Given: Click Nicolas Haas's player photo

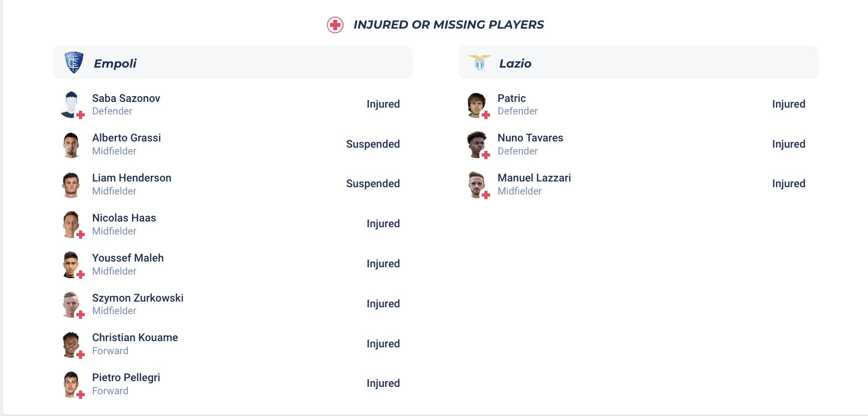Looking at the screenshot, I should [x=71, y=224].
